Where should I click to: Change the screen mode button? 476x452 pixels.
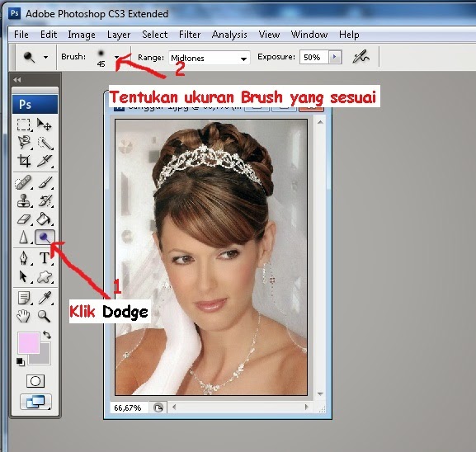click(x=35, y=403)
